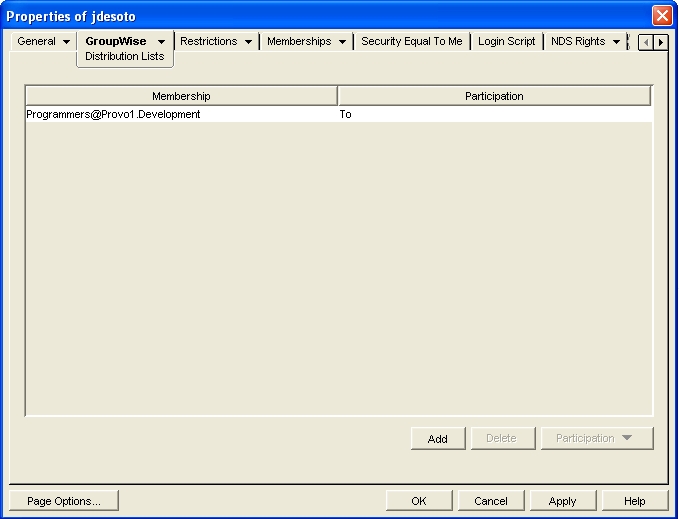Open Security Equal To Me tab
The width and height of the screenshot is (679, 519).
point(412,41)
